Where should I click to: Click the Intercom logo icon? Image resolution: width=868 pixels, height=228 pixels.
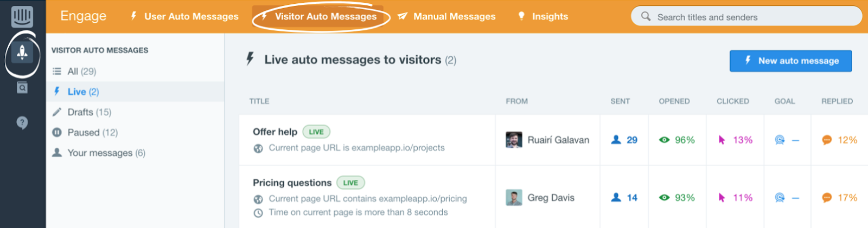click(22, 17)
